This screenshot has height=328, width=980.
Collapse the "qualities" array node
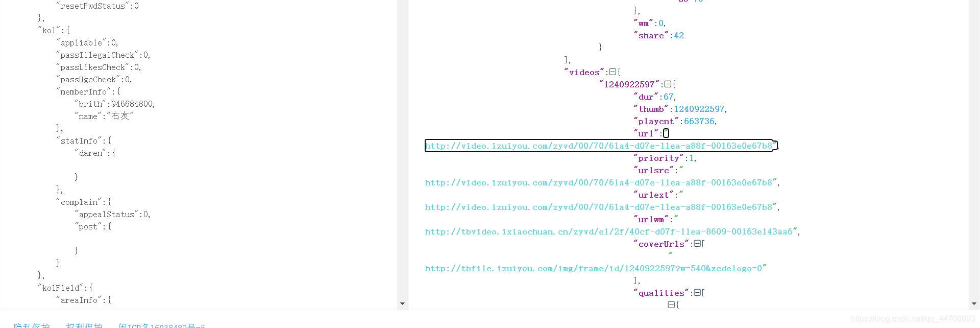[697, 293]
